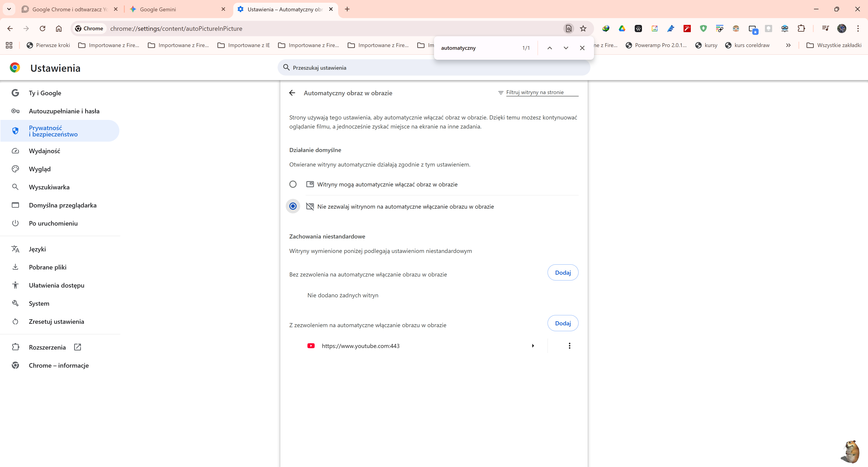Click the bookmark star icon in address bar
868x467 pixels.
583,29
